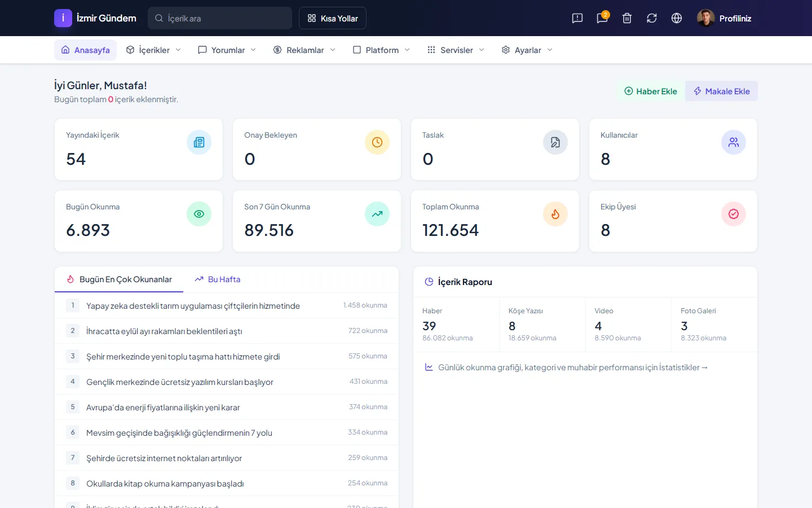
Task: Open article about yapay zeka destekli tarım uygulaması
Action: (x=193, y=306)
